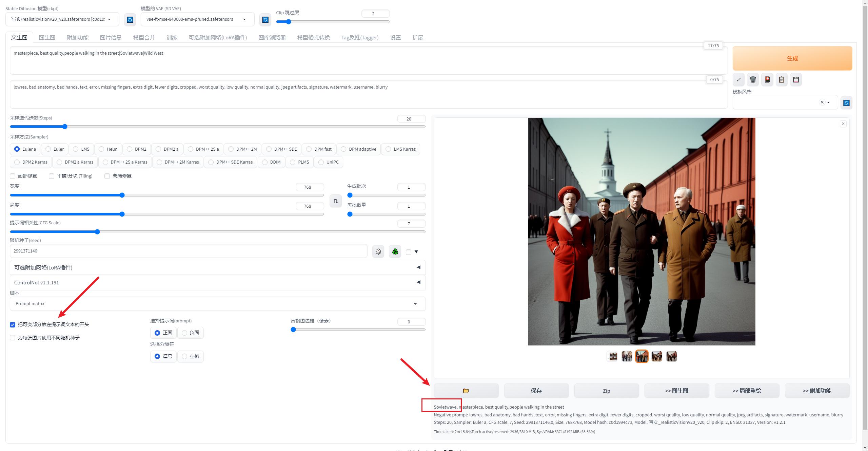The image size is (868, 451).
Task: Select 逗号 separator radio button
Action: tap(157, 356)
